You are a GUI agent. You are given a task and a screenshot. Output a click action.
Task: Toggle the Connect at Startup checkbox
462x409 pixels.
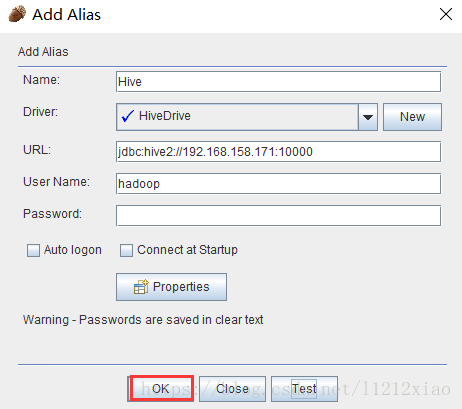pos(126,250)
